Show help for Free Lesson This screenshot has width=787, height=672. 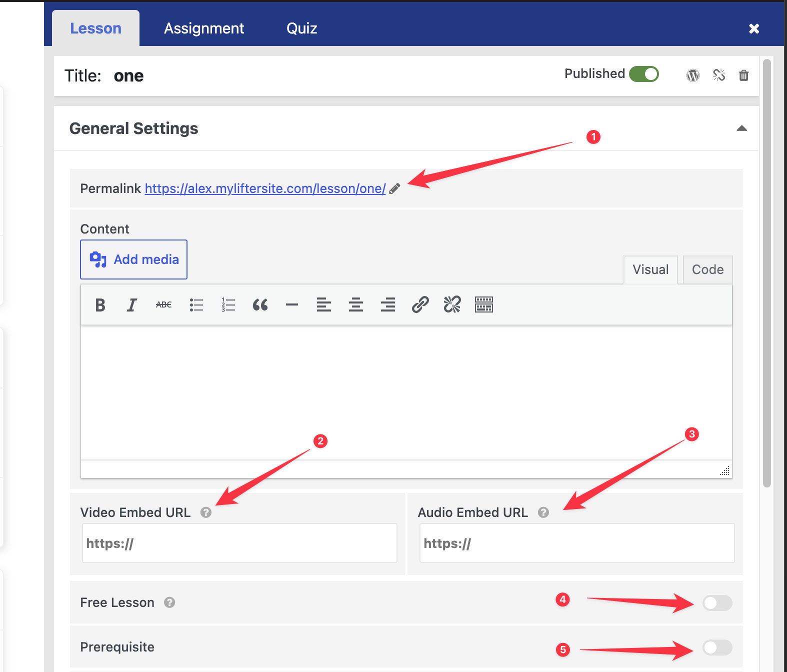pos(169,602)
